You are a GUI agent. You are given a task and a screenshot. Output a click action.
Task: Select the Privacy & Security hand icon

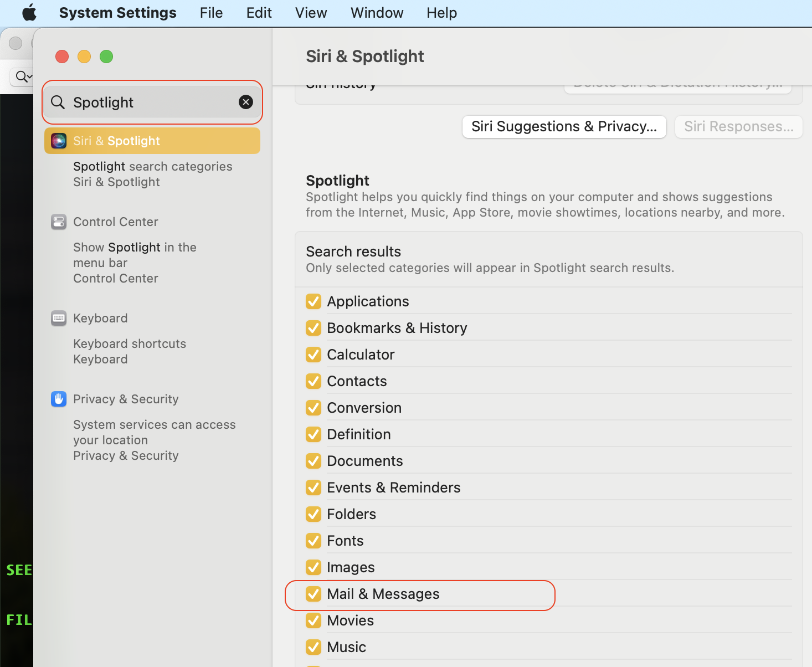pyautogui.click(x=58, y=399)
